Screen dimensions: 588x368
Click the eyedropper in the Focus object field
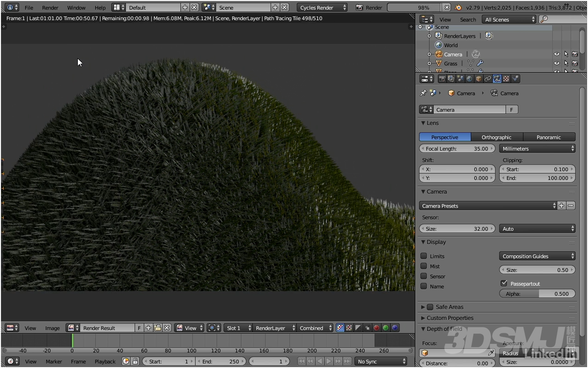491,353
